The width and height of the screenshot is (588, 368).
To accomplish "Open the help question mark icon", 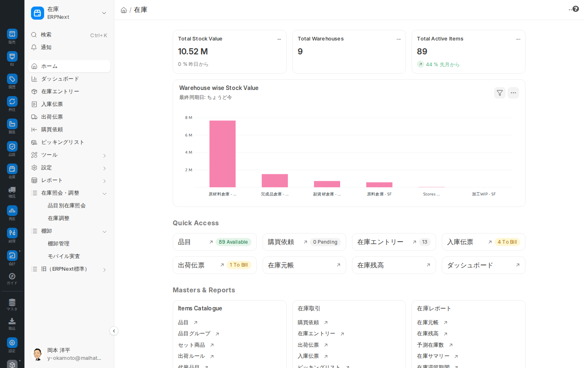I will tap(576, 9).
